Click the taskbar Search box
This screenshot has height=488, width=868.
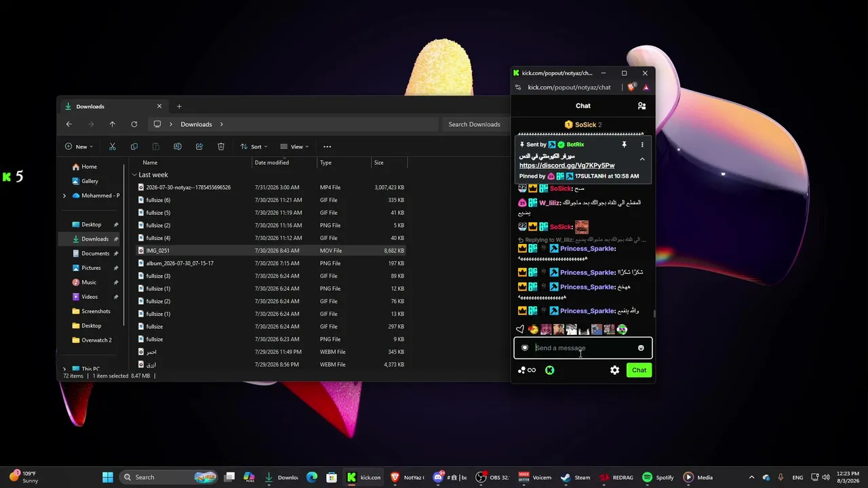[x=170, y=477]
